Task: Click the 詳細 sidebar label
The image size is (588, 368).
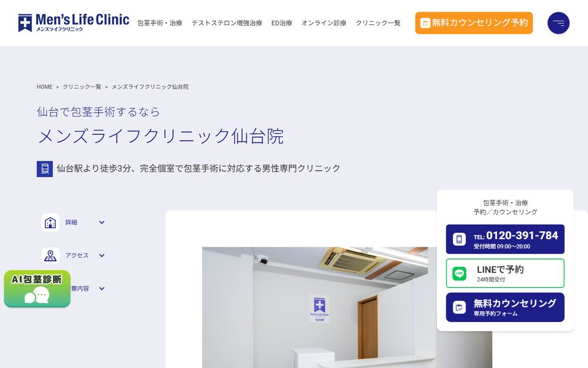Action: [x=71, y=223]
